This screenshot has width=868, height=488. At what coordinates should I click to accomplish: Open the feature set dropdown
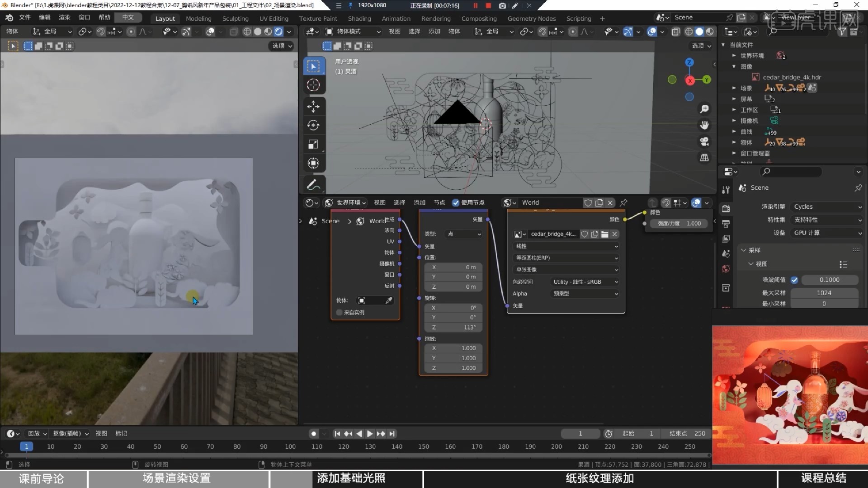tap(827, 220)
